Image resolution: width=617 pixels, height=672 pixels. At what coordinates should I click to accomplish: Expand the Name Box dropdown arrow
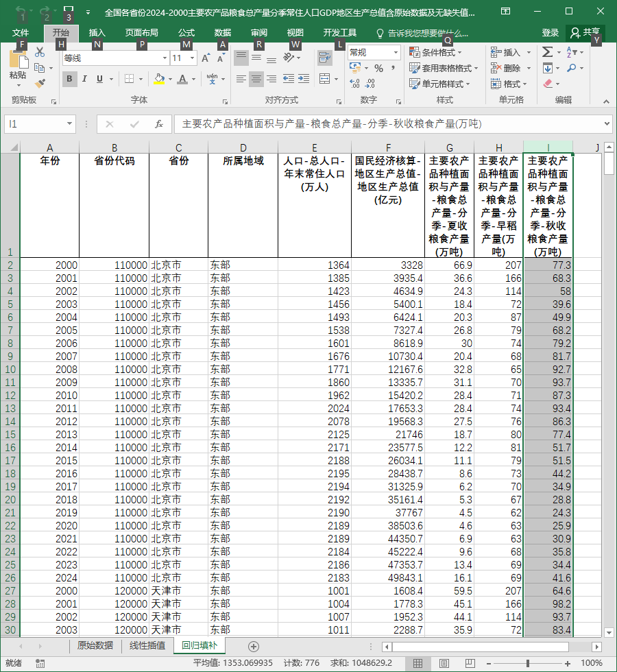(x=69, y=124)
